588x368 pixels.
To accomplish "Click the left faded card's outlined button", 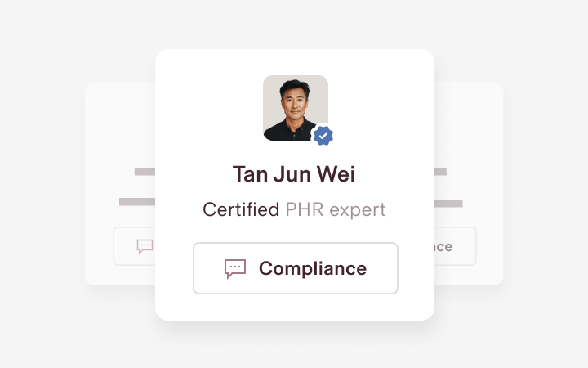I will [x=134, y=246].
